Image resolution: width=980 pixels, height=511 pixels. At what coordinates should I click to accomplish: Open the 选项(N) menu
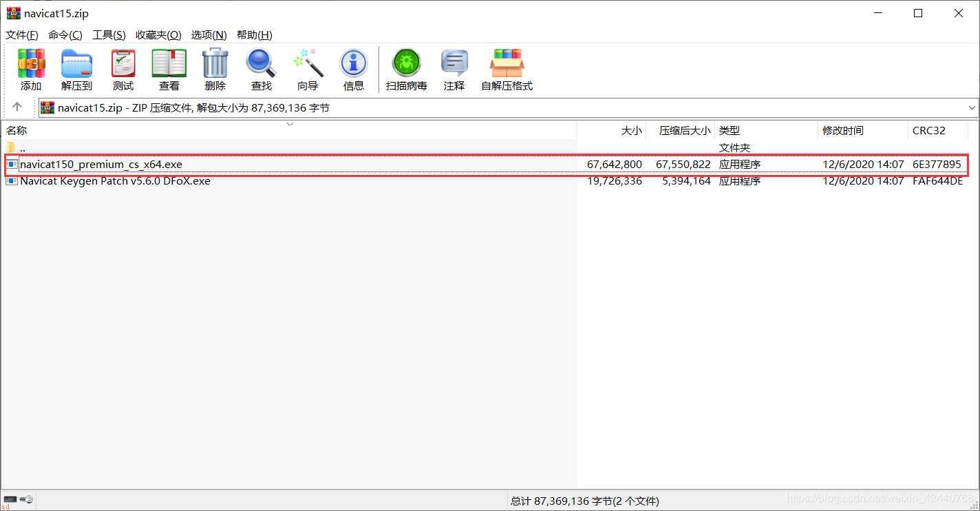click(209, 35)
